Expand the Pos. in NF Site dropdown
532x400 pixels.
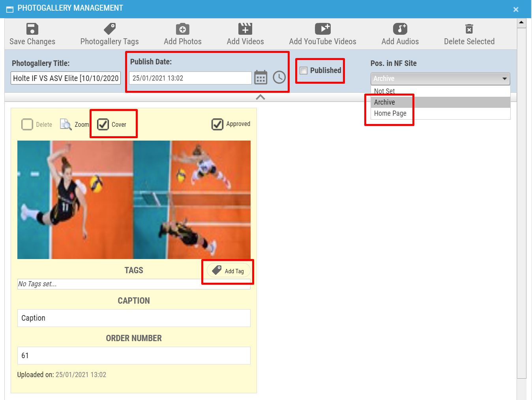pos(440,79)
